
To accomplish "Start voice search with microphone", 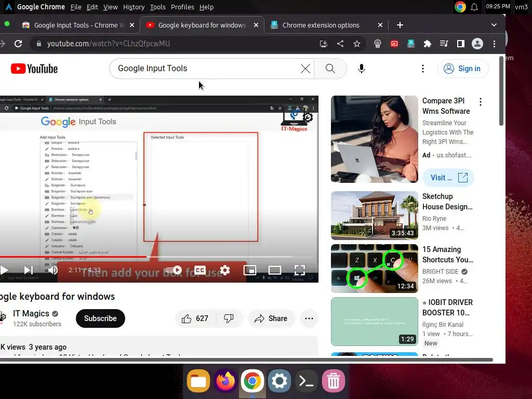I will point(362,69).
